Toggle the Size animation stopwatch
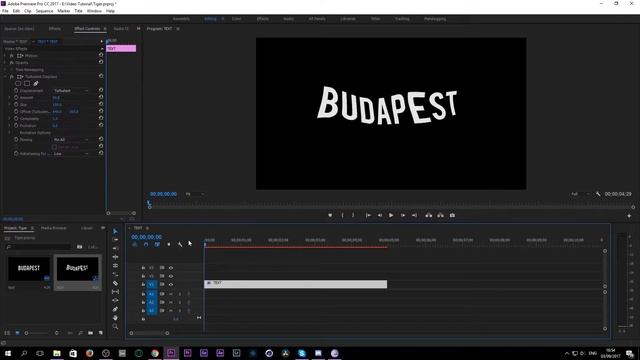Screen dimensions: 640x360 coord(16,104)
